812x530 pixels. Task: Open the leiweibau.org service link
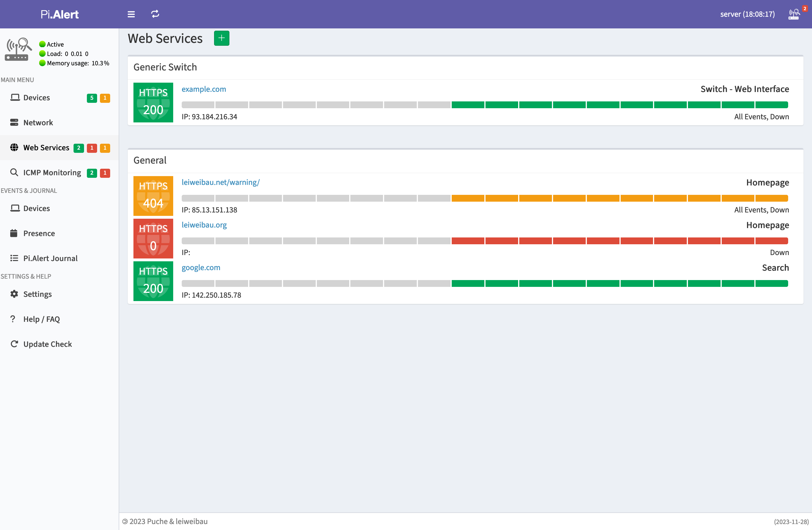[204, 225]
